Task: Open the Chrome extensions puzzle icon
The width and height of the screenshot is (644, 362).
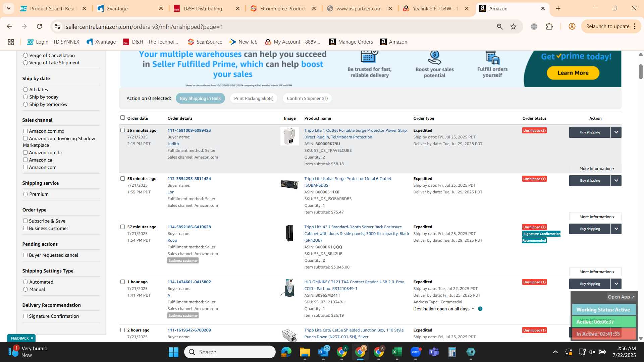Action: 549,26
